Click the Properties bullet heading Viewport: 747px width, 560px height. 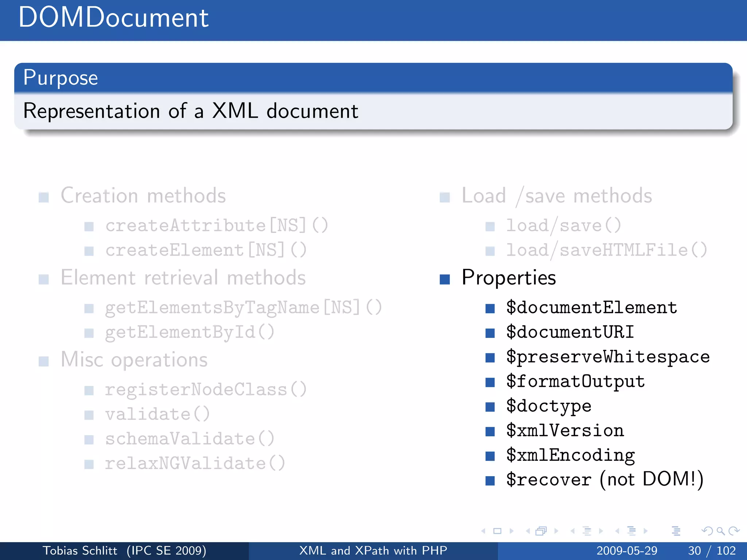point(508,278)
